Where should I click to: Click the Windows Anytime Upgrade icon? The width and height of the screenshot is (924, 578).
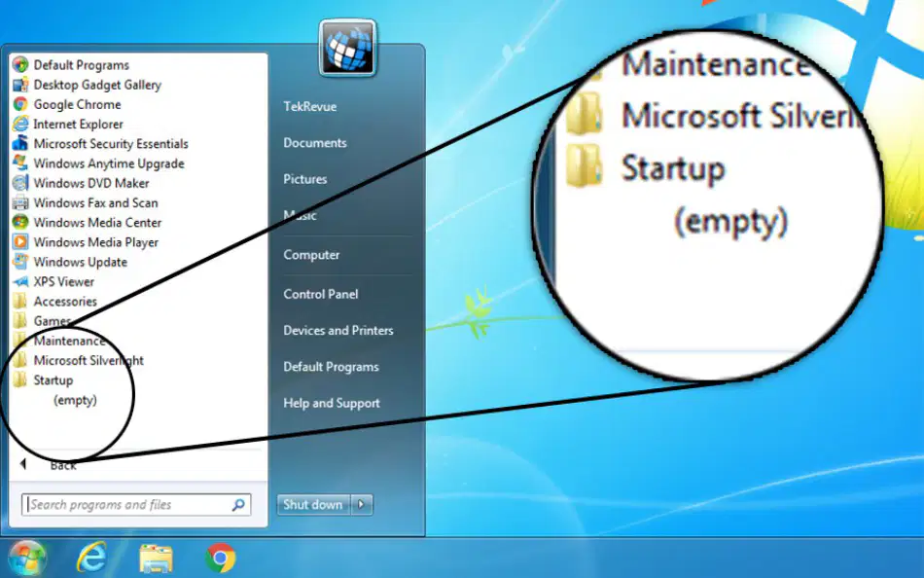pyautogui.click(x=20, y=163)
